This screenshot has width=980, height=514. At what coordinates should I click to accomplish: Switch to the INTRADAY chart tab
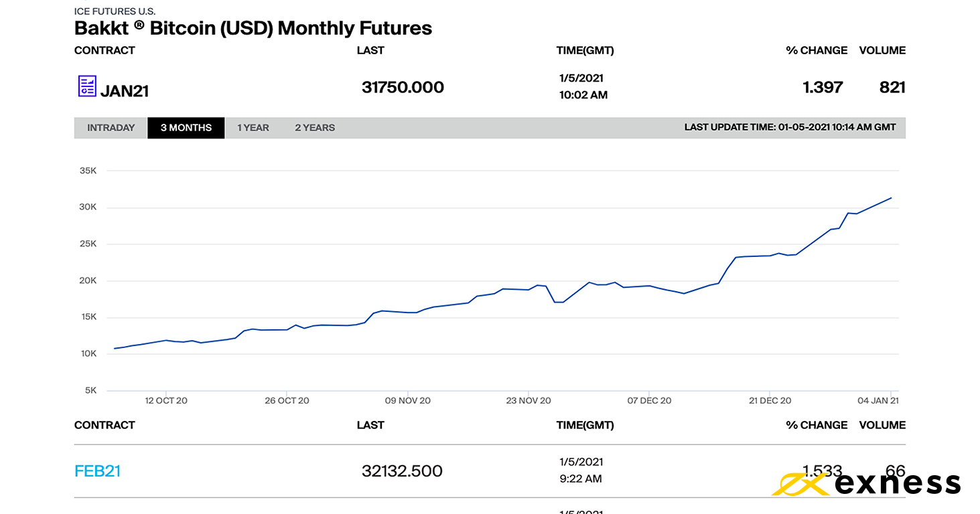point(111,128)
